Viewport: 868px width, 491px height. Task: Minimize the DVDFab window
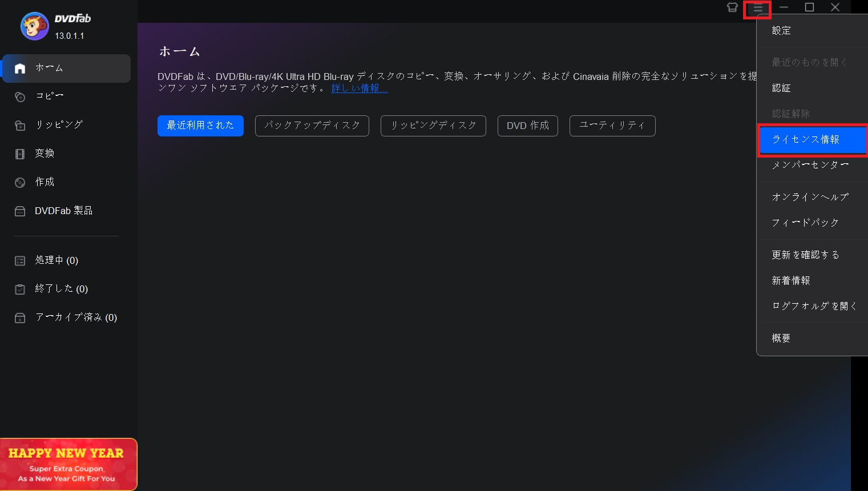tap(784, 7)
